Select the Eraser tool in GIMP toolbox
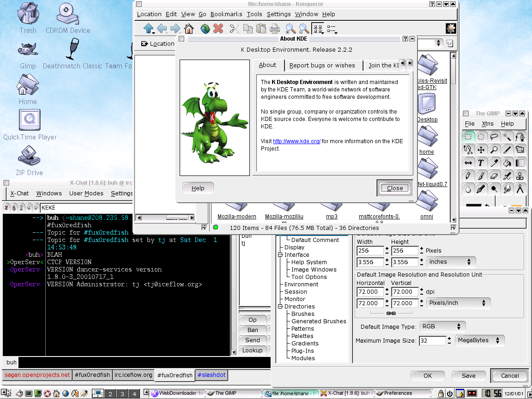The height and width of the screenshot is (399, 532). pyautogui.click(x=494, y=176)
